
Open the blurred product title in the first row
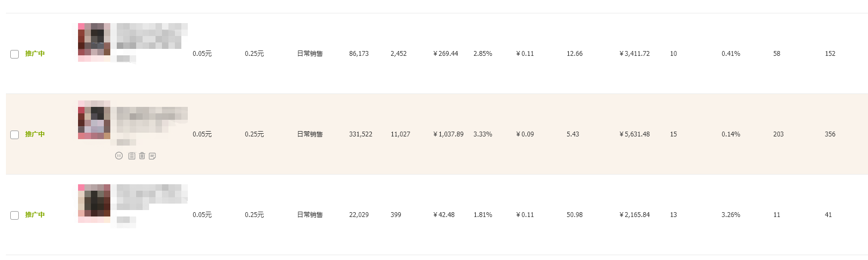click(x=152, y=36)
